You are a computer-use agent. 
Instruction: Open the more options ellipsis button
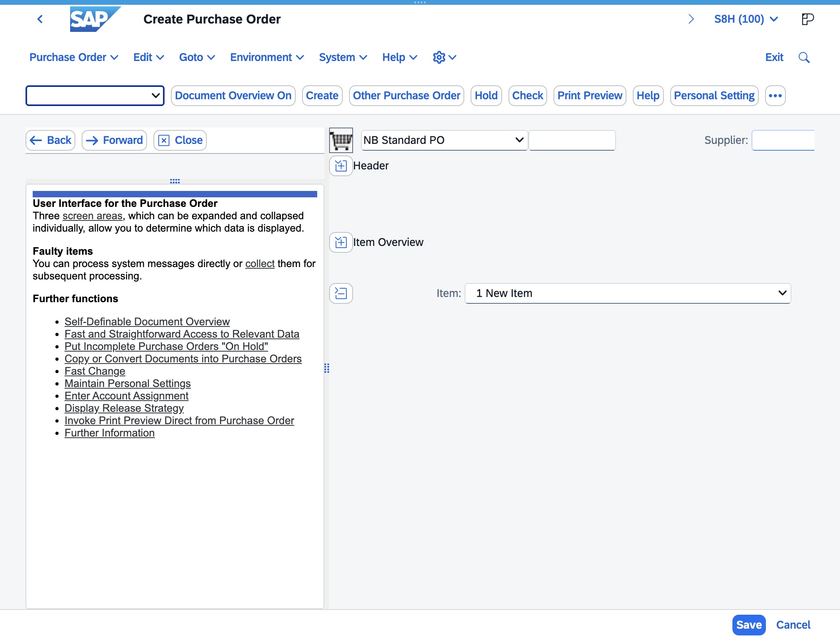click(775, 96)
